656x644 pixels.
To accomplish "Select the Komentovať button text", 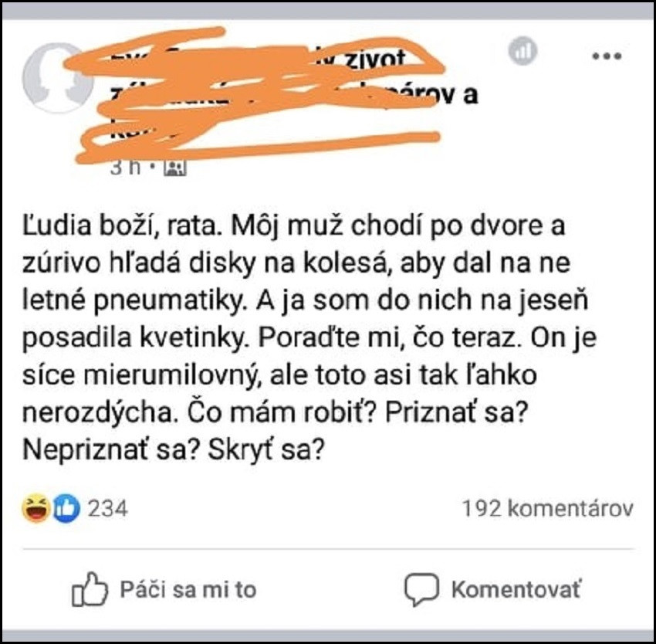I will (516, 590).
